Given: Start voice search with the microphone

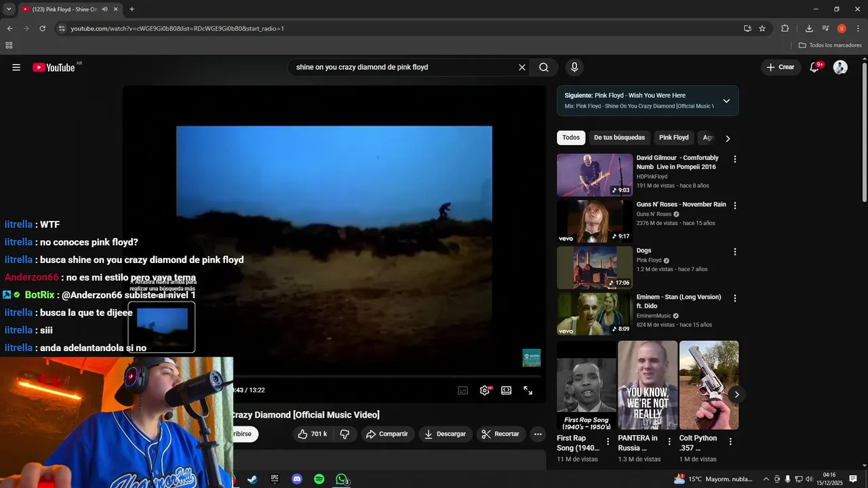Looking at the screenshot, I should 574,67.
